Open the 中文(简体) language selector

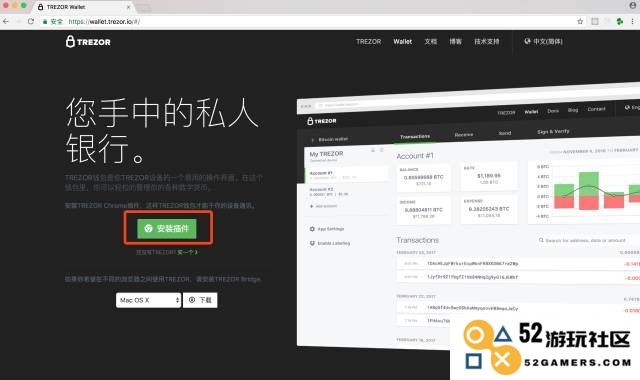pos(543,41)
